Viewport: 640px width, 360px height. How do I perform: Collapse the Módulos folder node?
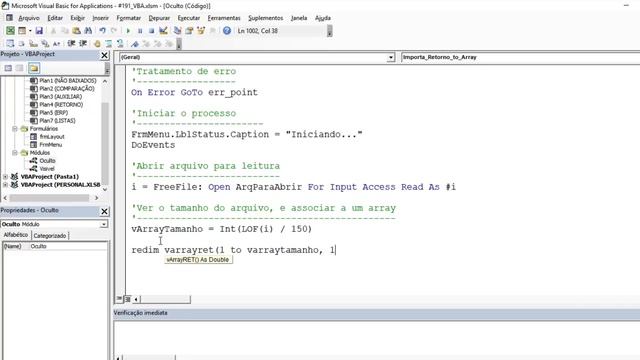pyautogui.click(x=15, y=153)
